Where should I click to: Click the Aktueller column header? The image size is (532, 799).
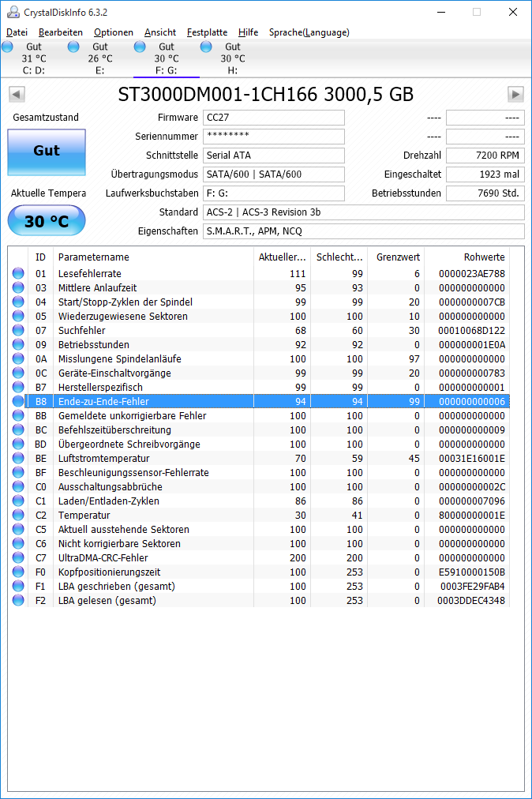tap(282, 257)
